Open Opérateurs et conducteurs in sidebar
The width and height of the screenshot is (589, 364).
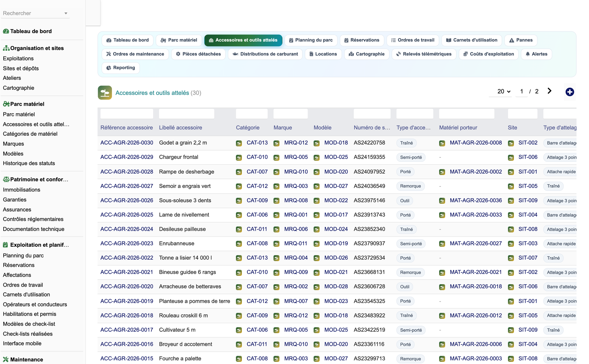35,304
